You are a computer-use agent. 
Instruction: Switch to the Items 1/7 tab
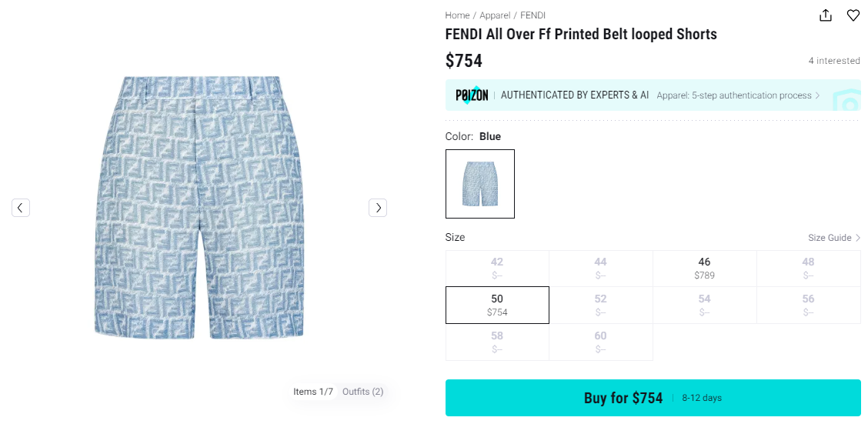click(x=313, y=392)
